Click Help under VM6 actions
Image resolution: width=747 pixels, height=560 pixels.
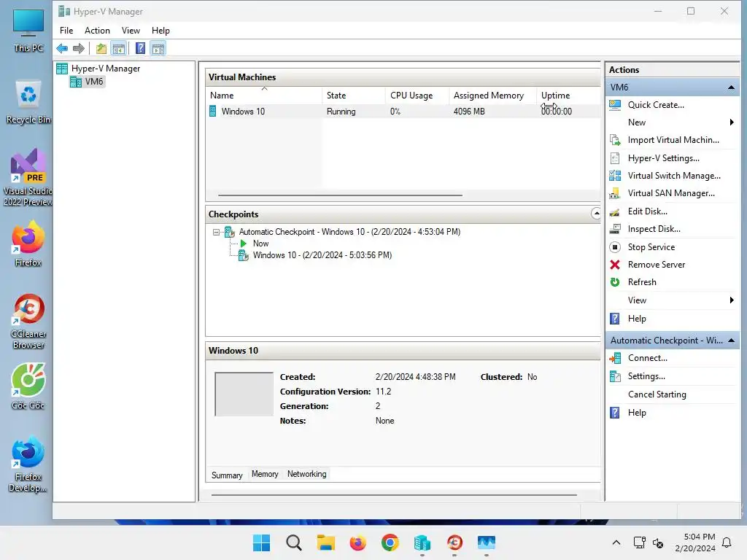point(636,319)
